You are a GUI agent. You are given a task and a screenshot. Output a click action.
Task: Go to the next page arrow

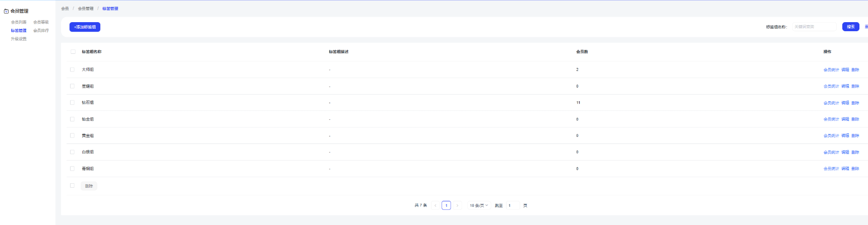coord(457,205)
